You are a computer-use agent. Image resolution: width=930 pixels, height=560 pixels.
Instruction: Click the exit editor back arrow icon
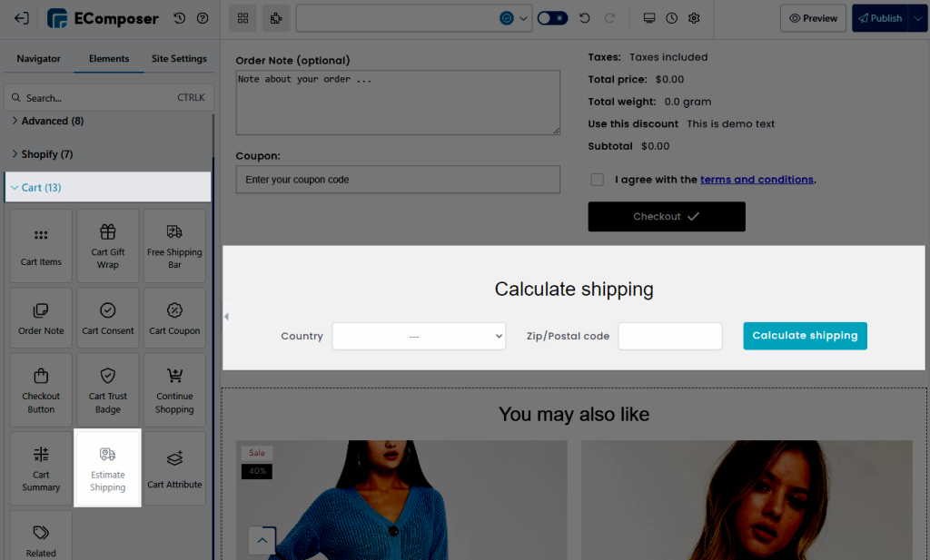(x=22, y=18)
